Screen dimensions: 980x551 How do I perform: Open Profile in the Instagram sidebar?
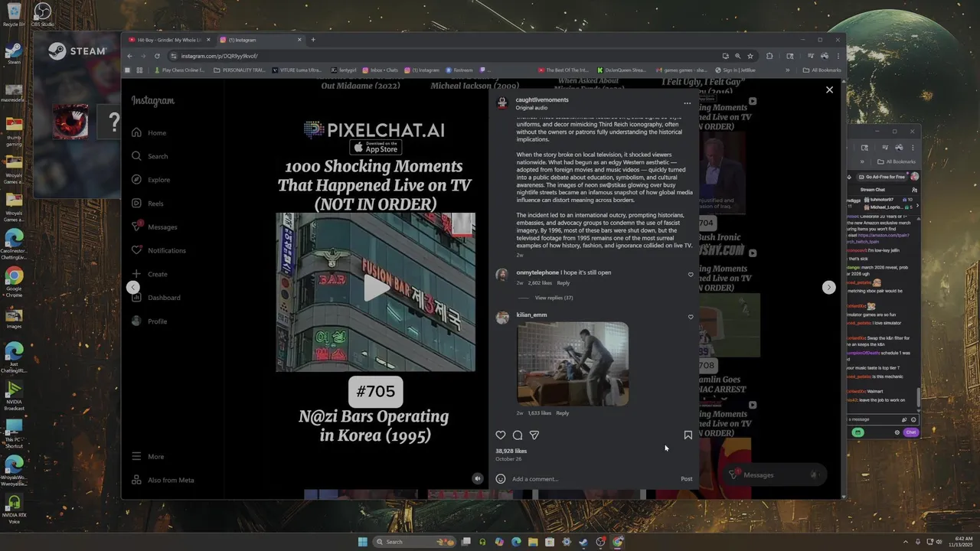point(150,321)
